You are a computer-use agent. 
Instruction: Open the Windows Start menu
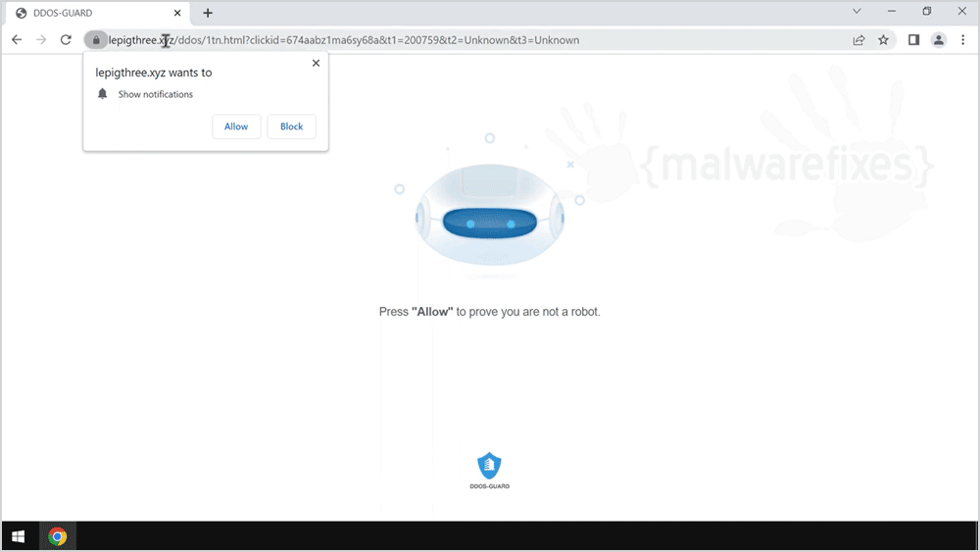point(18,536)
